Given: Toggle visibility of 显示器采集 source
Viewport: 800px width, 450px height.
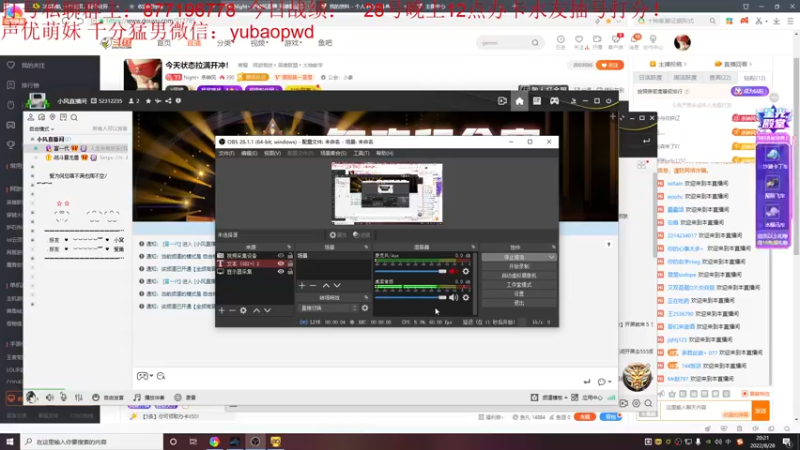Looking at the screenshot, I should coord(281,272).
